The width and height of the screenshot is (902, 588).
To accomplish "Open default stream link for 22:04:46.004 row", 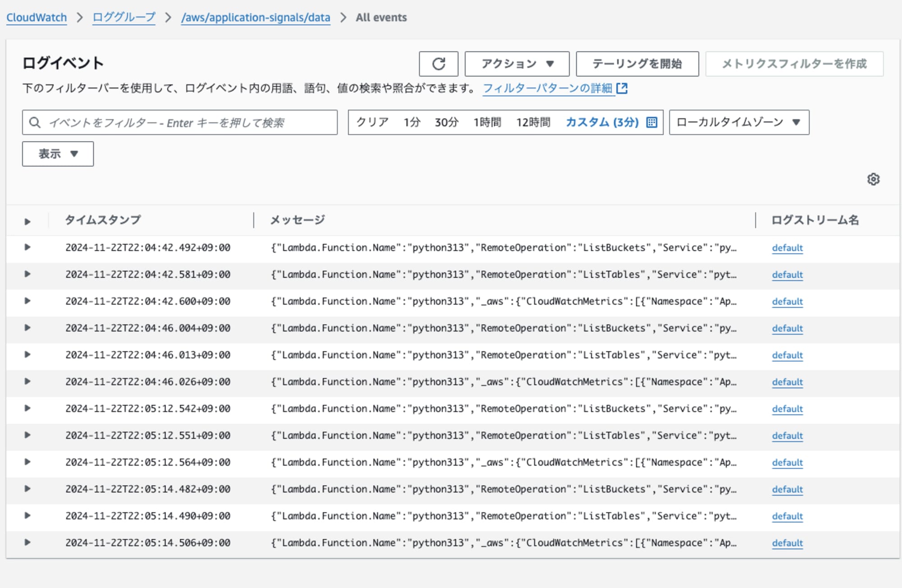I will [787, 328].
